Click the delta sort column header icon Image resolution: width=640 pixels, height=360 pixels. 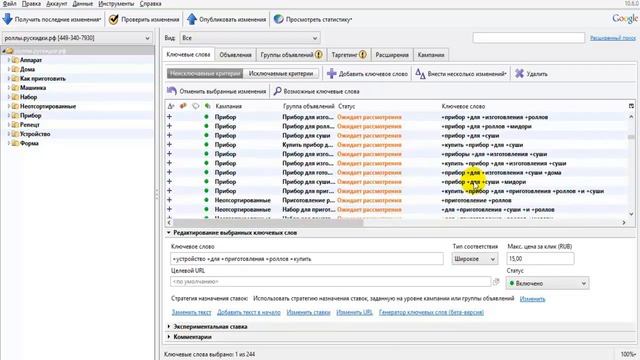pyautogui.click(x=171, y=106)
